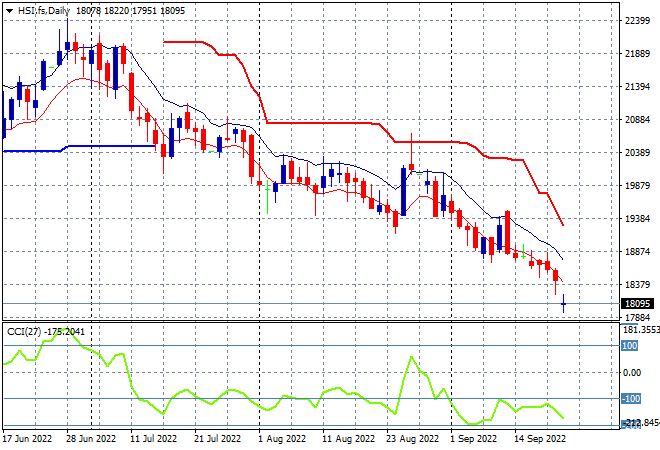Click price axis label 20389
Image resolution: width=660 pixels, height=450 pixels.
(637, 153)
